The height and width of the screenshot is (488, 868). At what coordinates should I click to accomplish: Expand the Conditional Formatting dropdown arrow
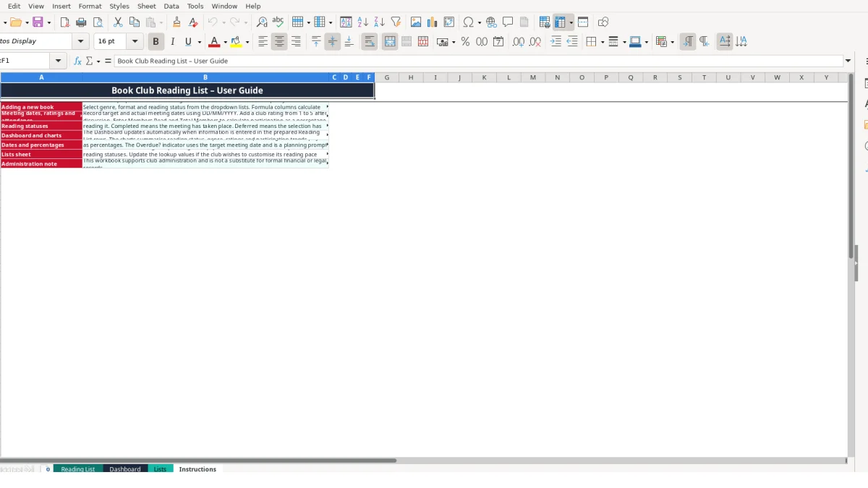pos(673,42)
